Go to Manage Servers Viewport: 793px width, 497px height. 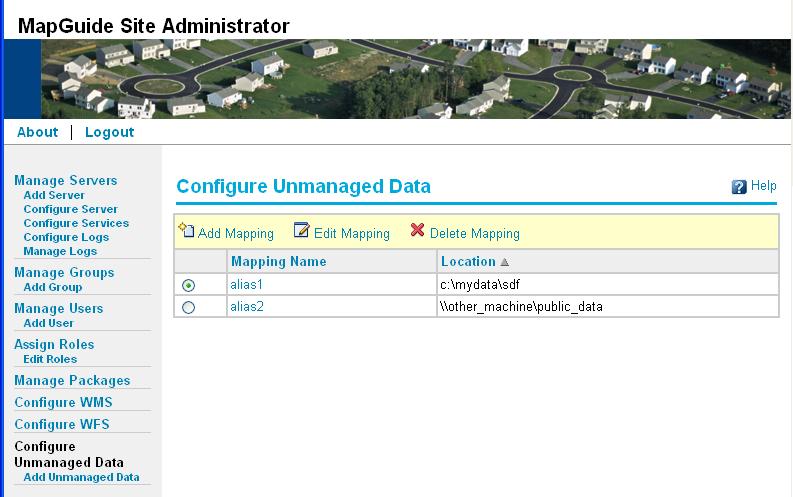pos(65,181)
